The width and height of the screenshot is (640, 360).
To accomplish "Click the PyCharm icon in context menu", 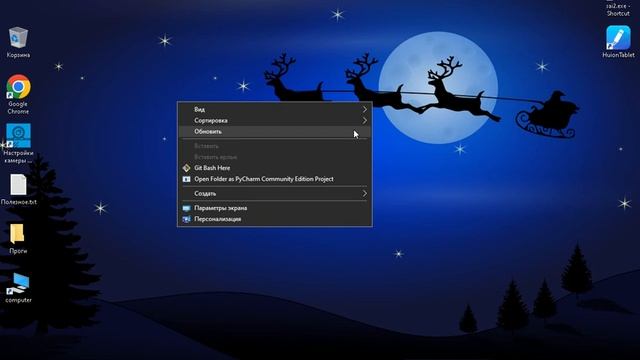I will (187, 179).
